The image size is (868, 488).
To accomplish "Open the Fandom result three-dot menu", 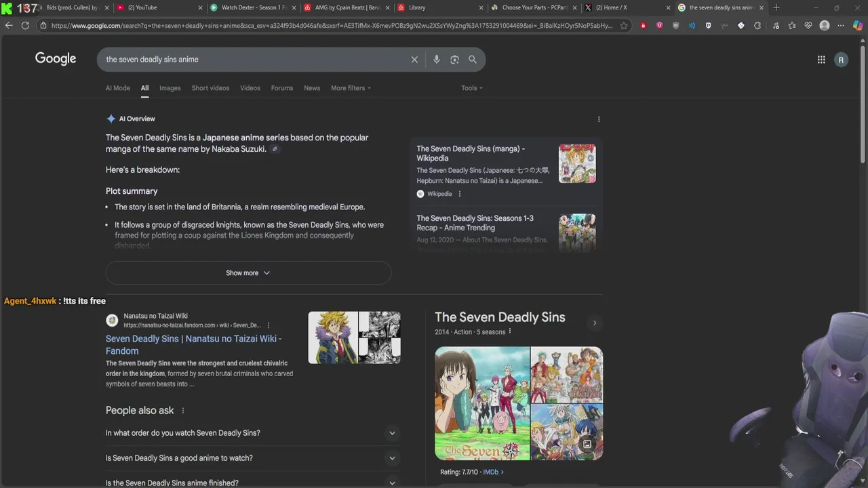I will click(269, 325).
